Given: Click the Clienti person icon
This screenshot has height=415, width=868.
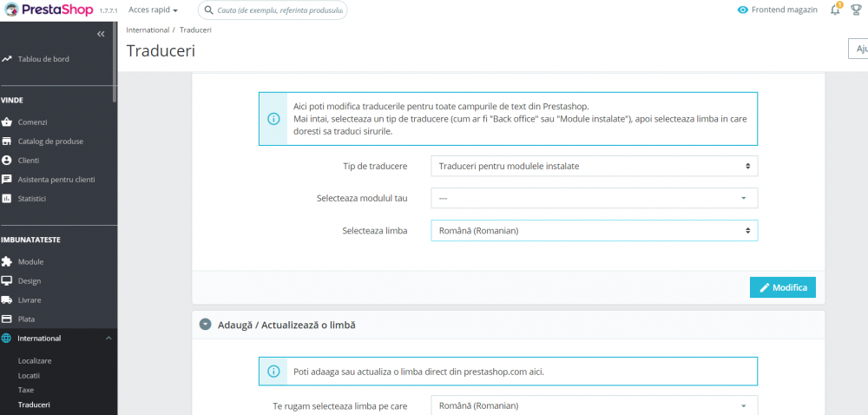Looking at the screenshot, I should pyautogui.click(x=7, y=160).
